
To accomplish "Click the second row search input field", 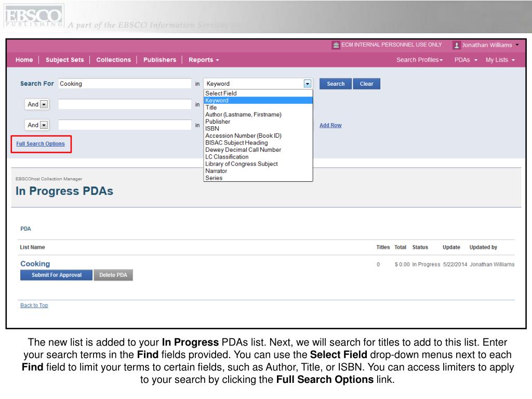I will (125, 104).
